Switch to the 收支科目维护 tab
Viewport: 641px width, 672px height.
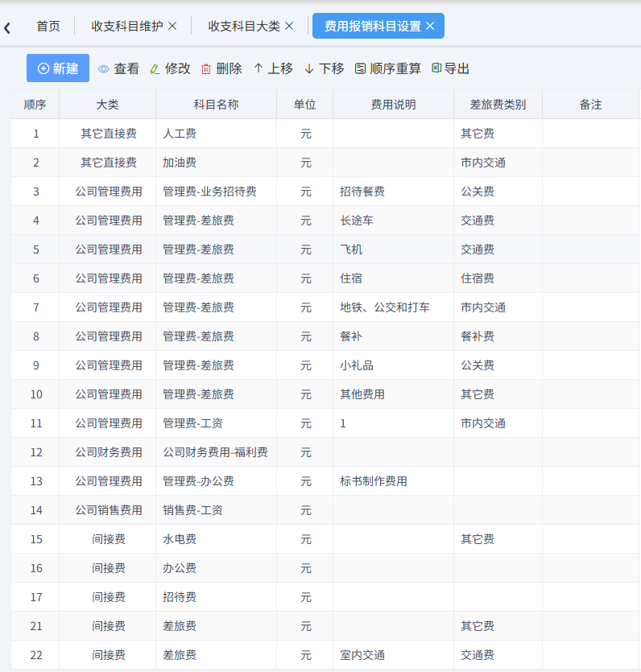coord(127,26)
